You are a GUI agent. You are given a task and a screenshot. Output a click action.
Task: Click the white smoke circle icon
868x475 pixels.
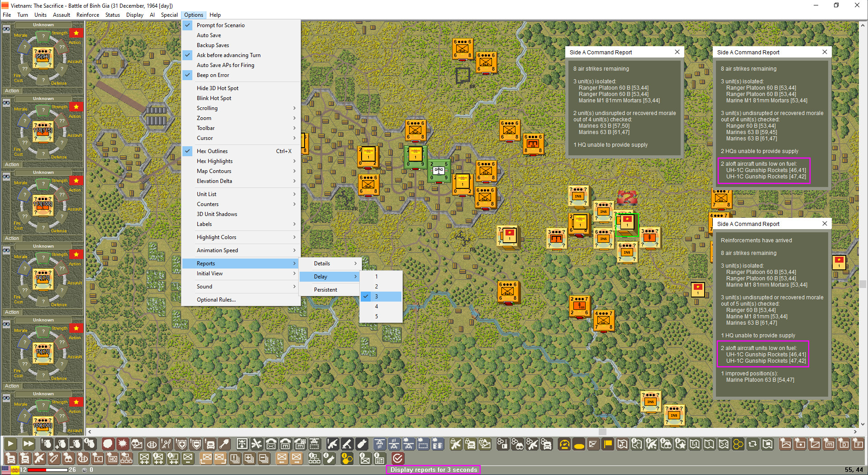108,444
